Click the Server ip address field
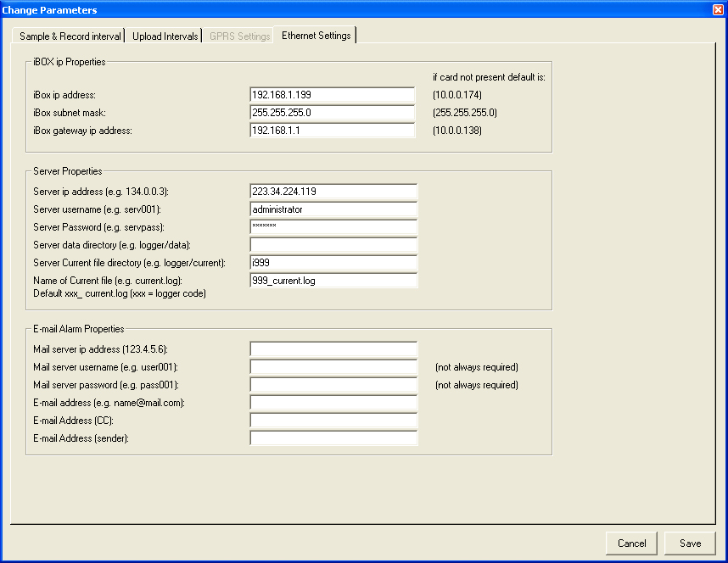The height and width of the screenshot is (563, 728). [x=333, y=192]
